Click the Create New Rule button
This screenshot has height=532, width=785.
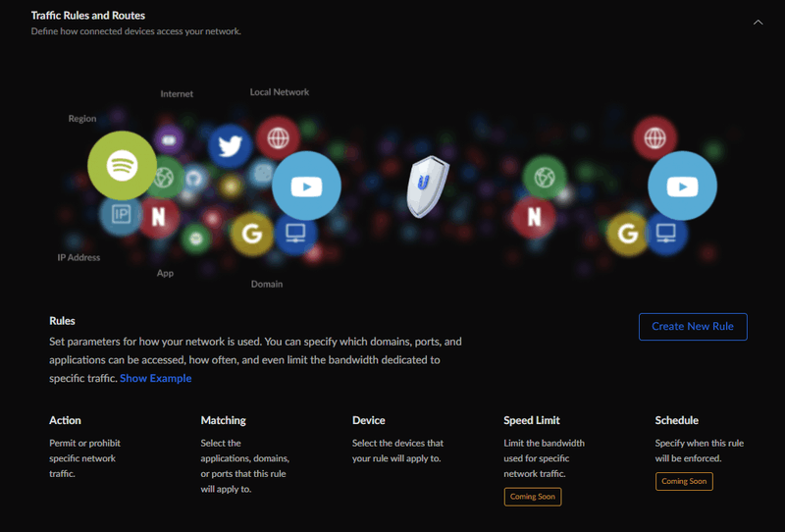pyautogui.click(x=693, y=327)
